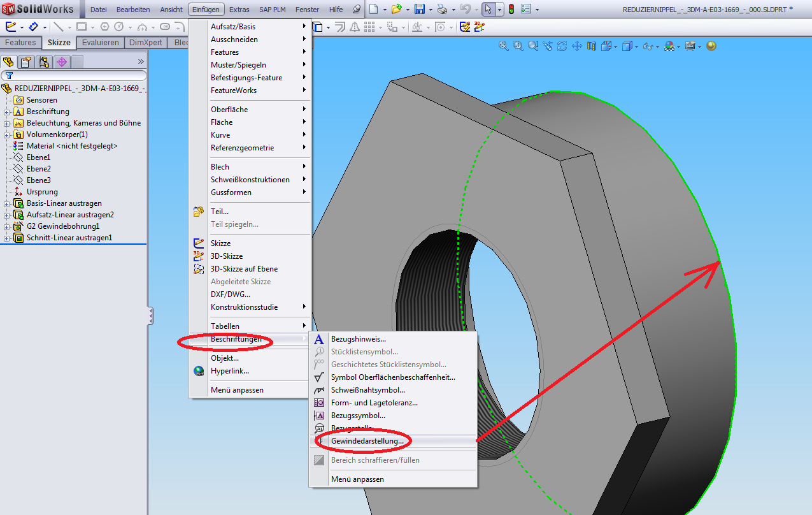Image resolution: width=812 pixels, height=515 pixels.
Task: Switch to the Evaluieren tab
Action: pyautogui.click(x=101, y=43)
